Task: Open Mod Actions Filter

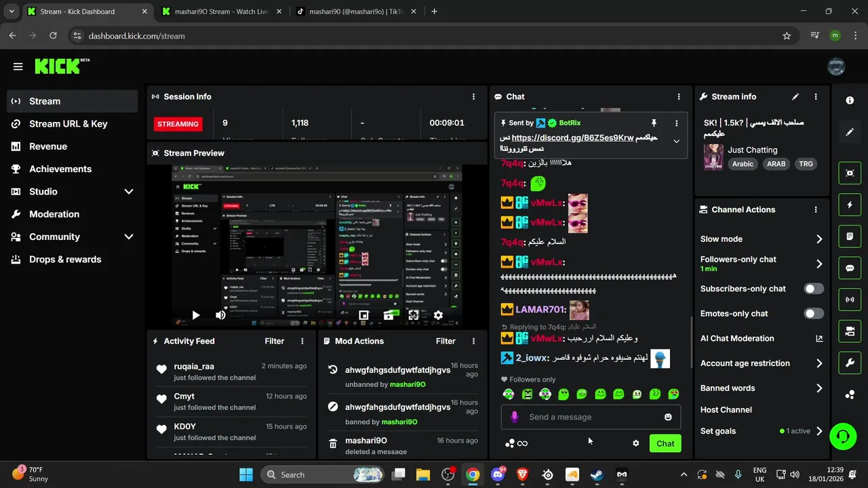Action: 446,341
